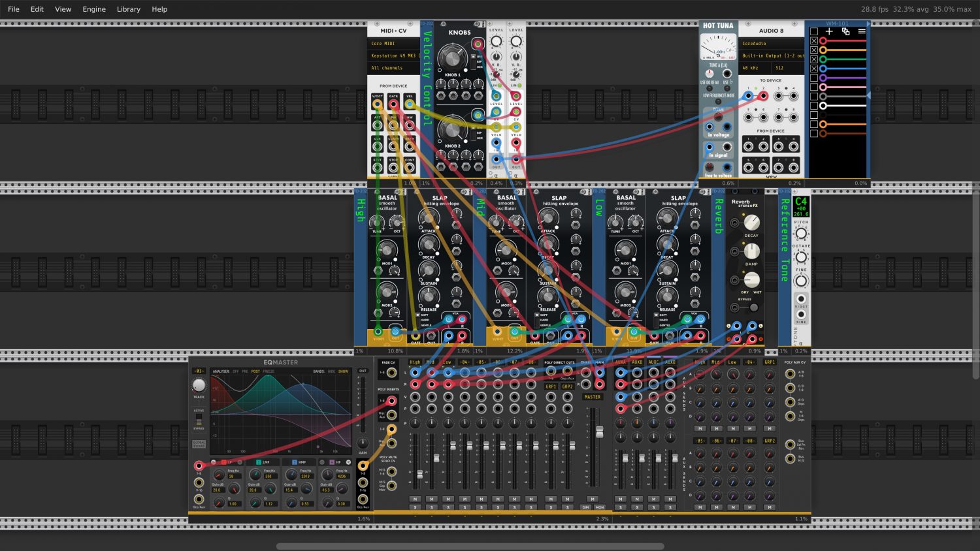
Task: Select HIDE for EQMaster bands
Action: (x=331, y=371)
